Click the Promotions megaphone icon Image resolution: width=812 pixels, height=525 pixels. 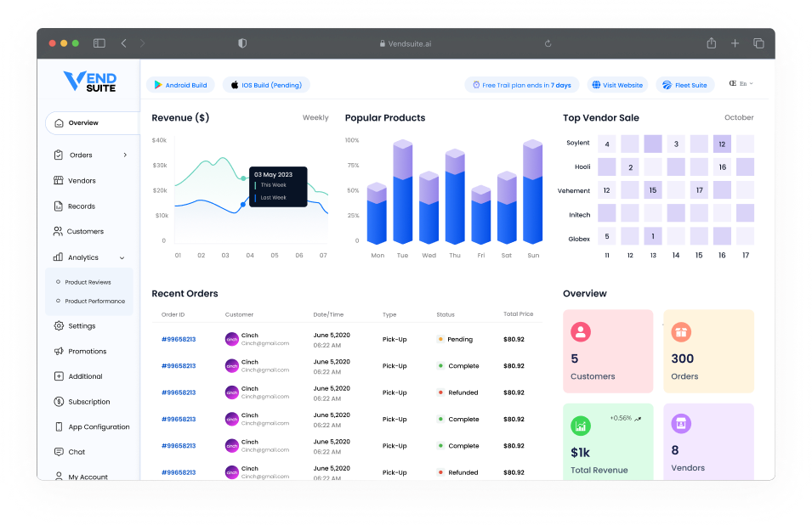click(x=59, y=352)
